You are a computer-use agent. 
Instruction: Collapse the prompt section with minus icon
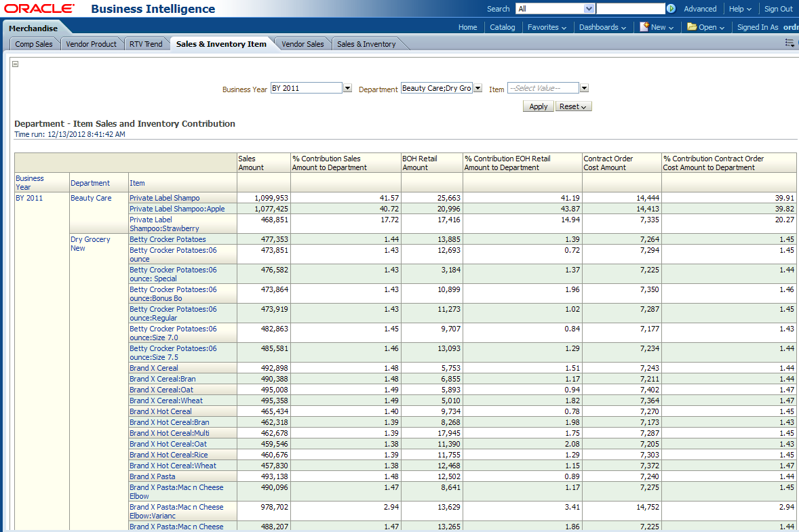(16, 64)
